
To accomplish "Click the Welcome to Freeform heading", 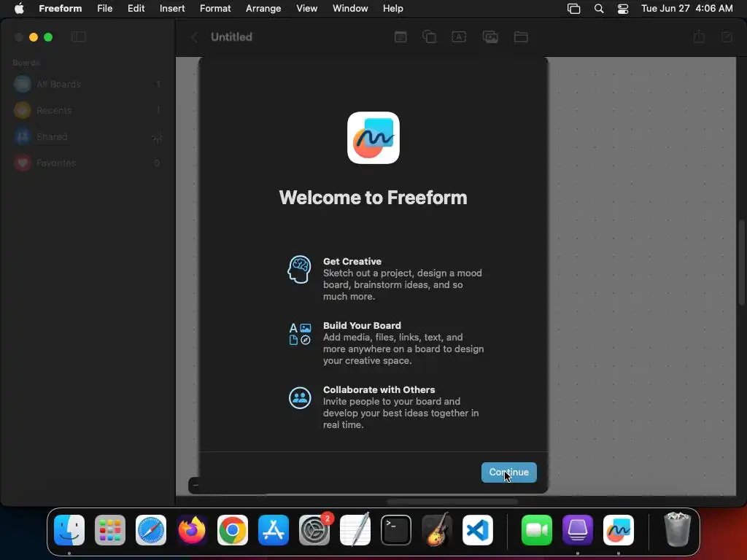I will coord(373,198).
